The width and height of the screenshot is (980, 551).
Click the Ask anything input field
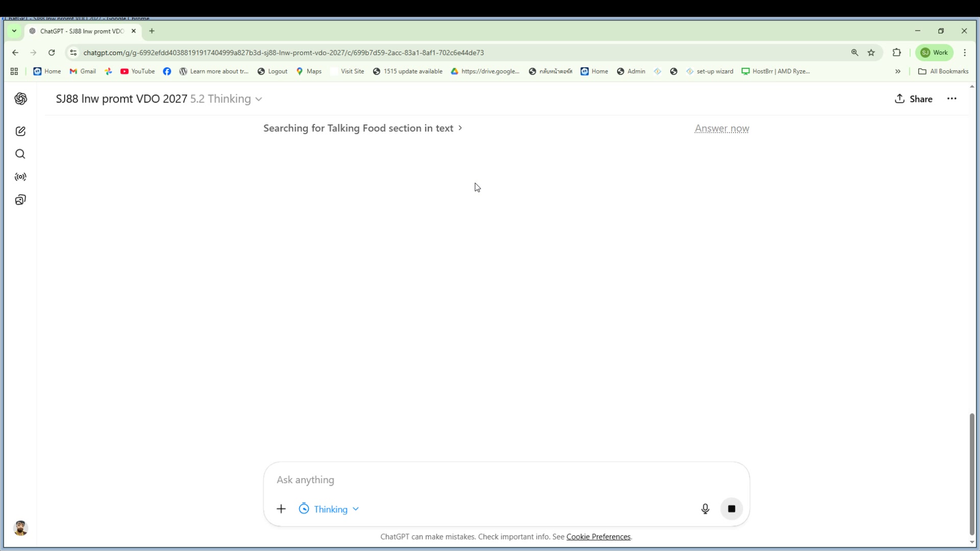pyautogui.click(x=480, y=480)
